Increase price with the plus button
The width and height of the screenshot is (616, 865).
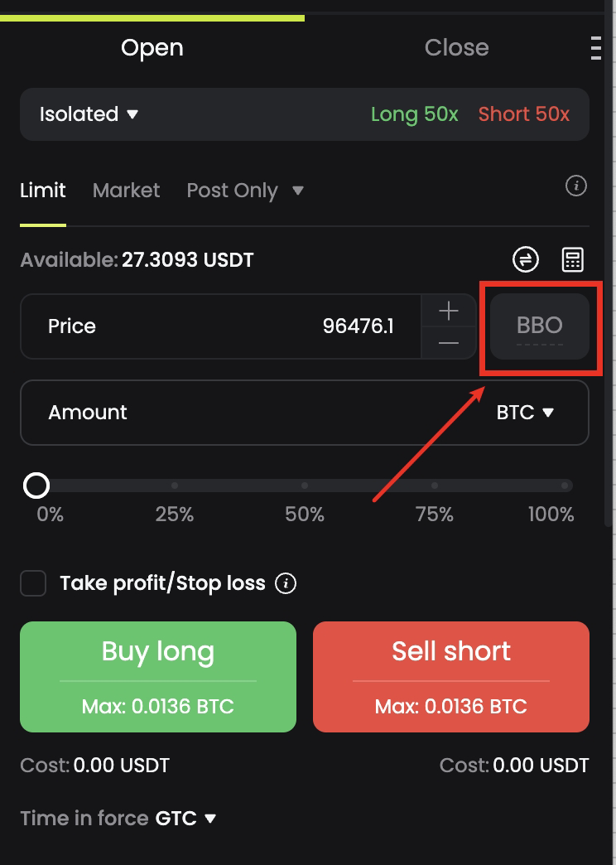click(449, 312)
